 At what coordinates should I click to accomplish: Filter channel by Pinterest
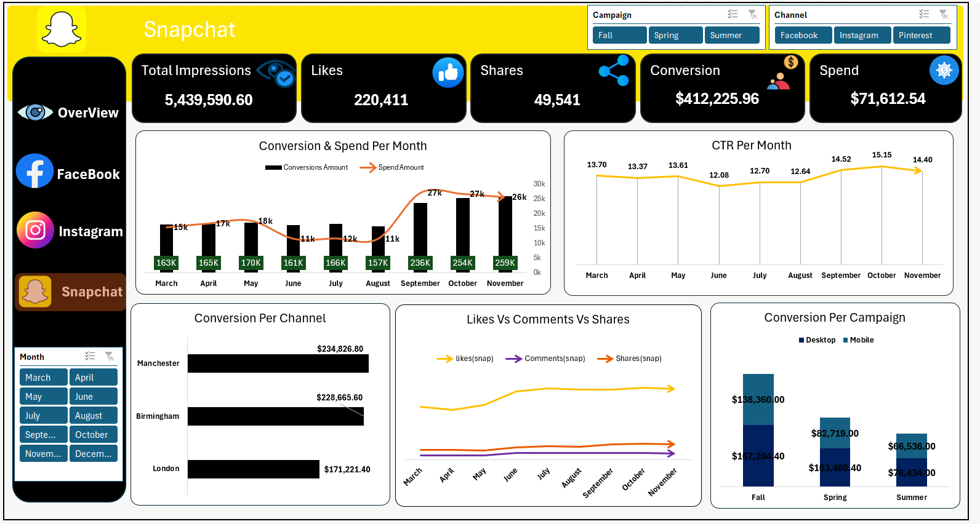point(921,35)
